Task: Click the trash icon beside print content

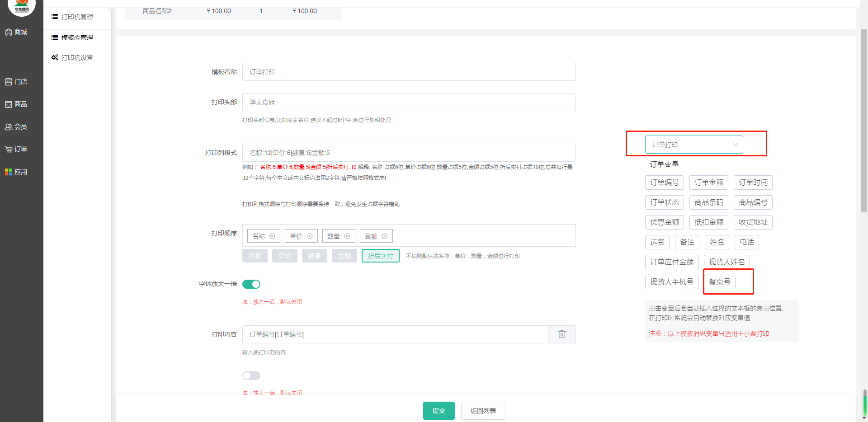Action: point(561,334)
